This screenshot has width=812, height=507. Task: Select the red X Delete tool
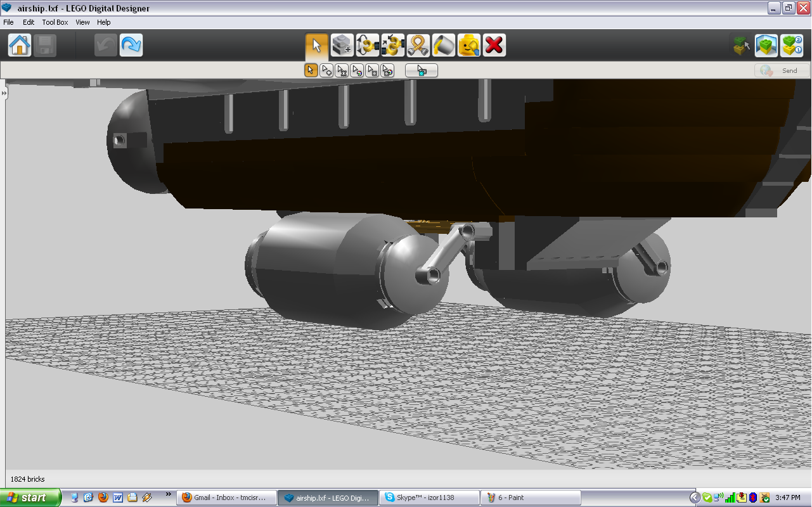[494, 46]
